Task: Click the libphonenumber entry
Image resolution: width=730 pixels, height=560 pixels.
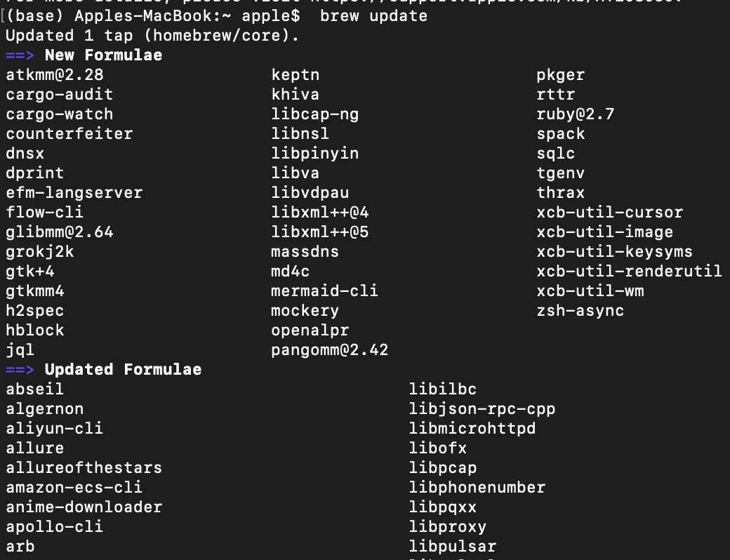Action: point(477,487)
